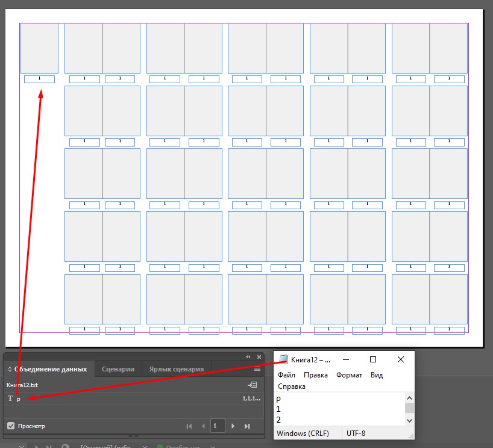Click the text field type T icon
Viewport: 493px width, 448px height.
click(10, 399)
